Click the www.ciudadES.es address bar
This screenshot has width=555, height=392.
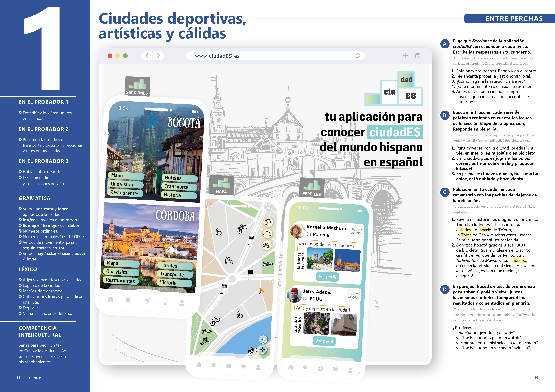click(275, 56)
